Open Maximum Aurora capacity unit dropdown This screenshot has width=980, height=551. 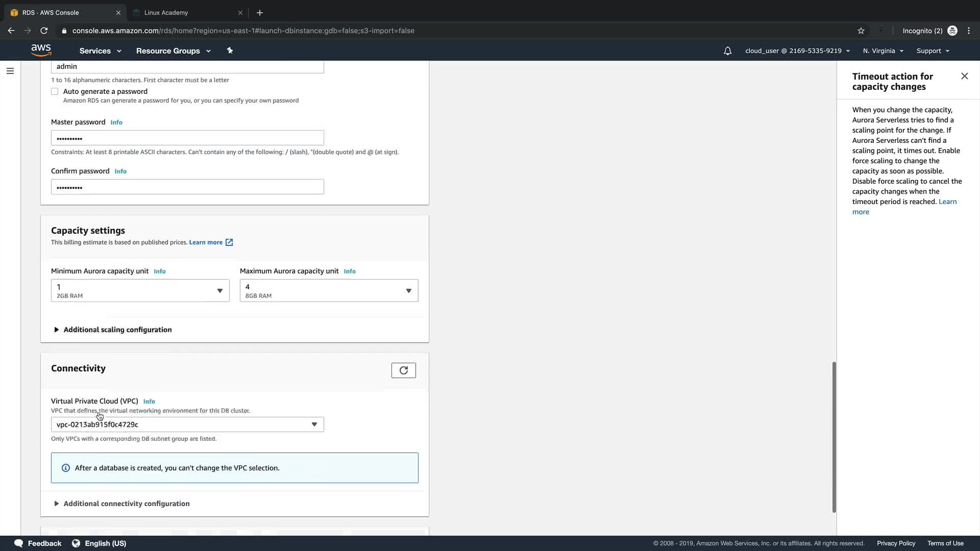(x=329, y=291)
